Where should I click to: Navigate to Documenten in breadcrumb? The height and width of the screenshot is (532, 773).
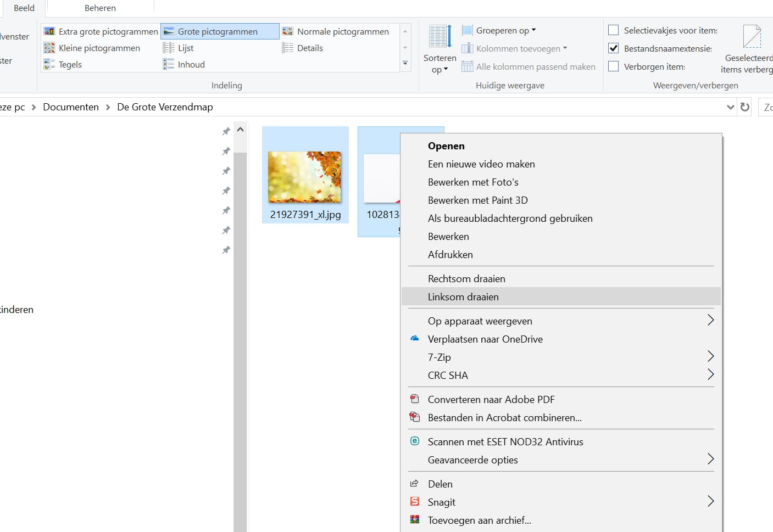tap(71, 107)
